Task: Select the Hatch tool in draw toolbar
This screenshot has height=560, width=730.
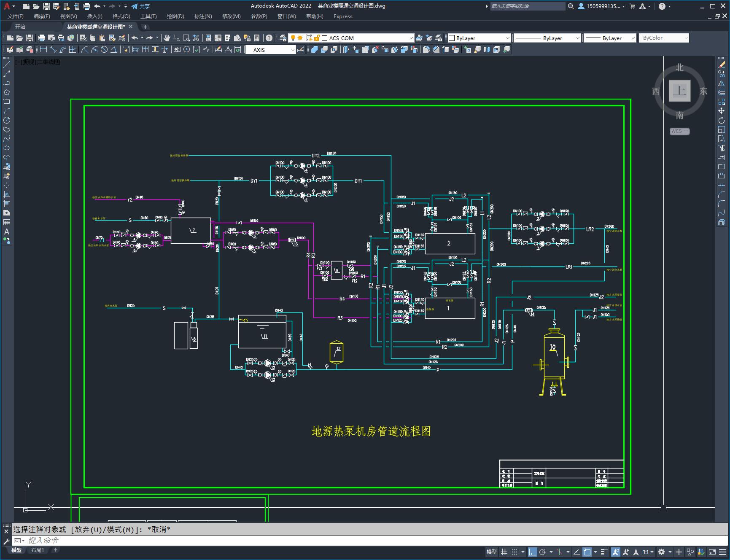Action: click(x=7, y=194)
